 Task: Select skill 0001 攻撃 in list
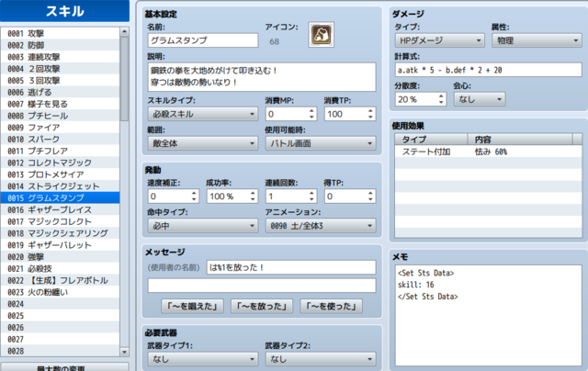[x=60, y=33]
